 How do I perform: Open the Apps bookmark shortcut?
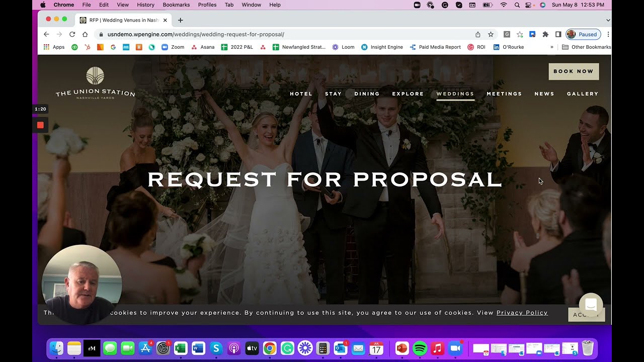54,47
